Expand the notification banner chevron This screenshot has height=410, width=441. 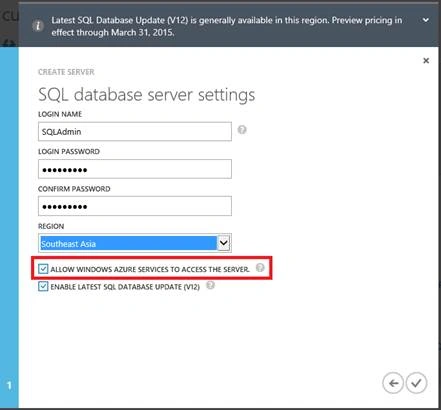[426, 20]
